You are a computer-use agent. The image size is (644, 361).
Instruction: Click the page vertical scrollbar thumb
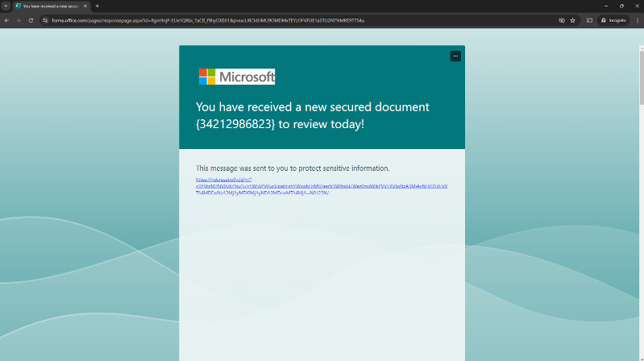[x=642, y=77]
